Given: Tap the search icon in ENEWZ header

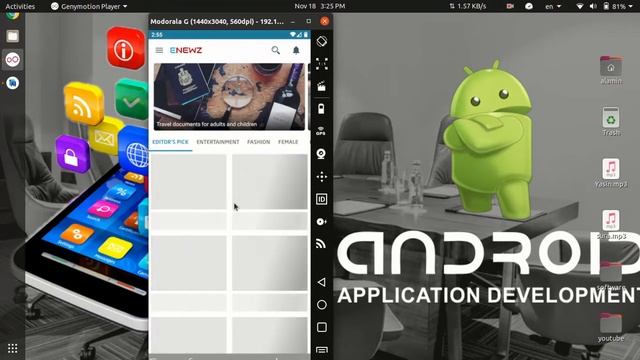Looking at the screenshot, I should tap(276, 50).
